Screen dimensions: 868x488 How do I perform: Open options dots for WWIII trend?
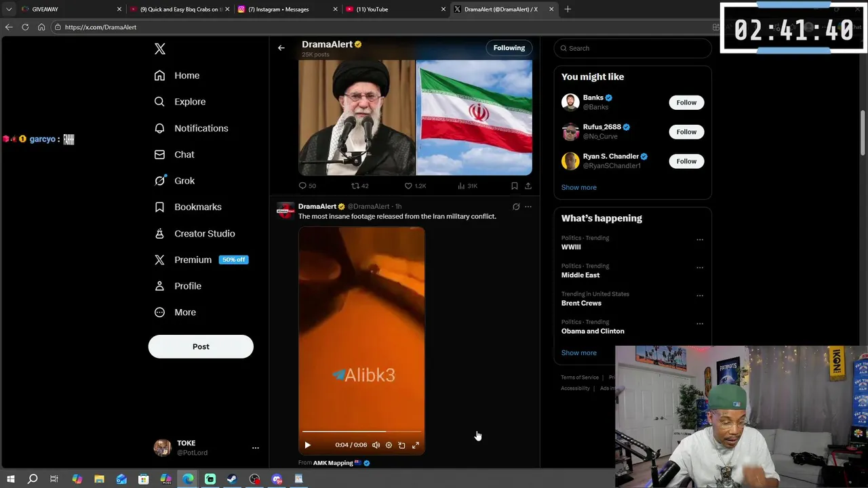pos(700,239)
